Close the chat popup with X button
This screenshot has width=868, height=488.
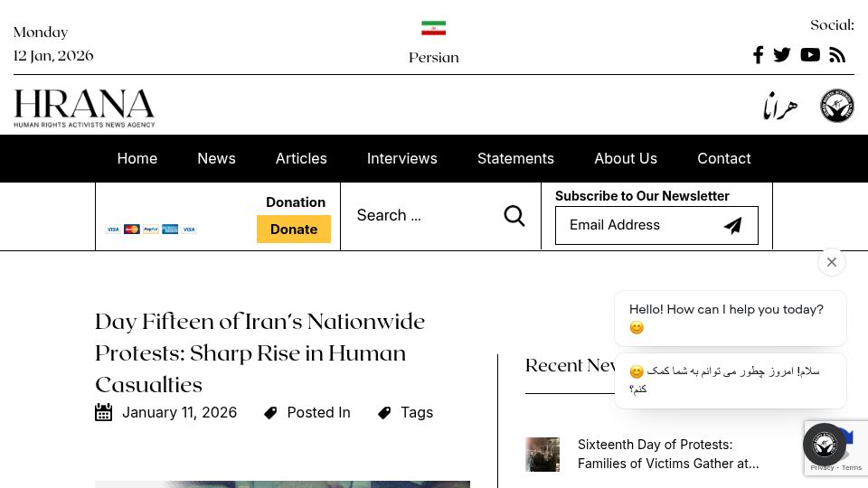pyautogui.click(x=832, y=262)
